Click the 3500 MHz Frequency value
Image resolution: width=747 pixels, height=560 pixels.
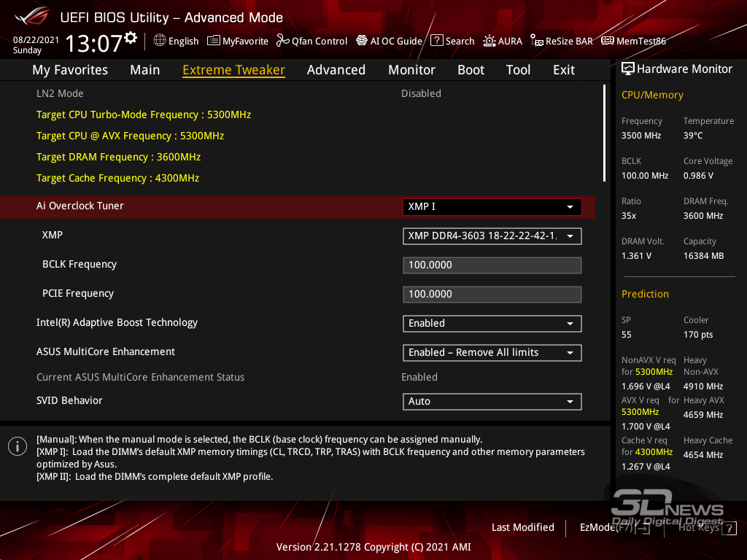pos(641,136)
